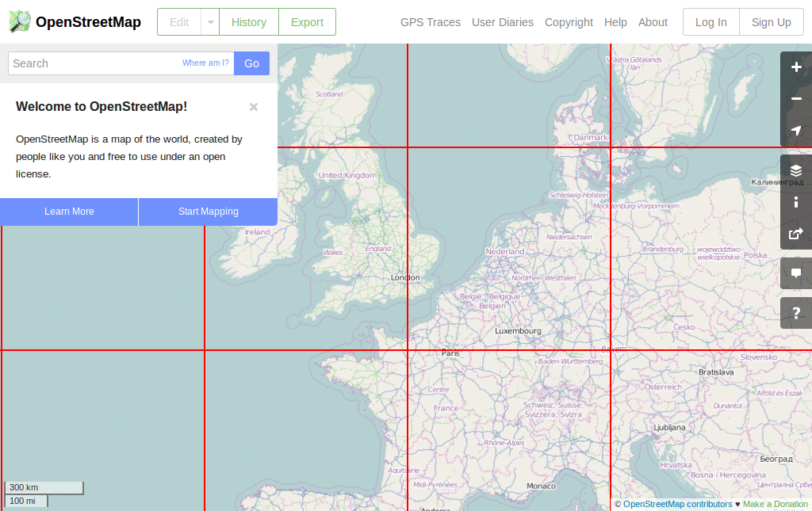Open the map key info icon
Viewport: 812px width, 511px height.
point(795,202)
